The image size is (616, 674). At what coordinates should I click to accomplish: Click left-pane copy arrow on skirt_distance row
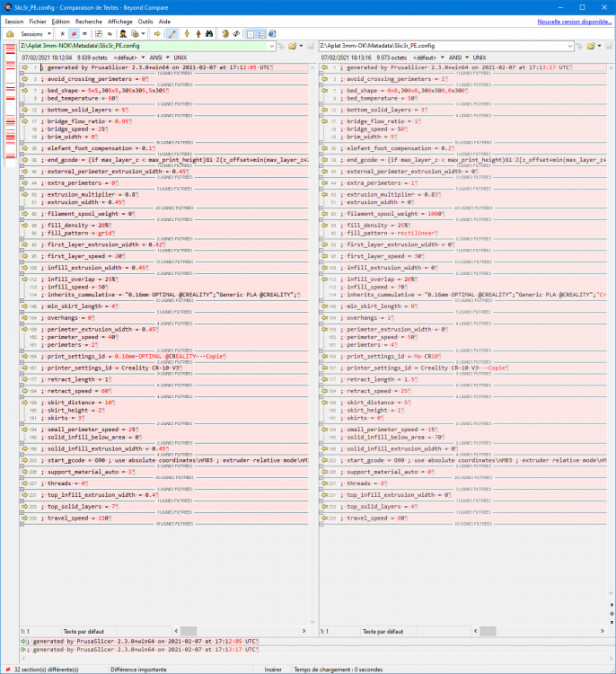point(25,403)
